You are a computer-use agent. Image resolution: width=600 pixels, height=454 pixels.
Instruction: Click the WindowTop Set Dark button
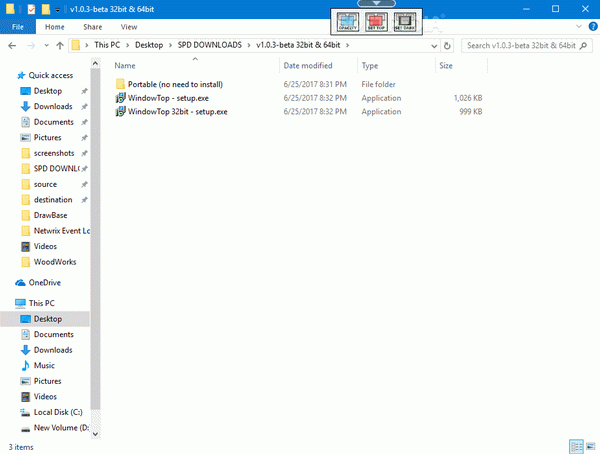405,22
